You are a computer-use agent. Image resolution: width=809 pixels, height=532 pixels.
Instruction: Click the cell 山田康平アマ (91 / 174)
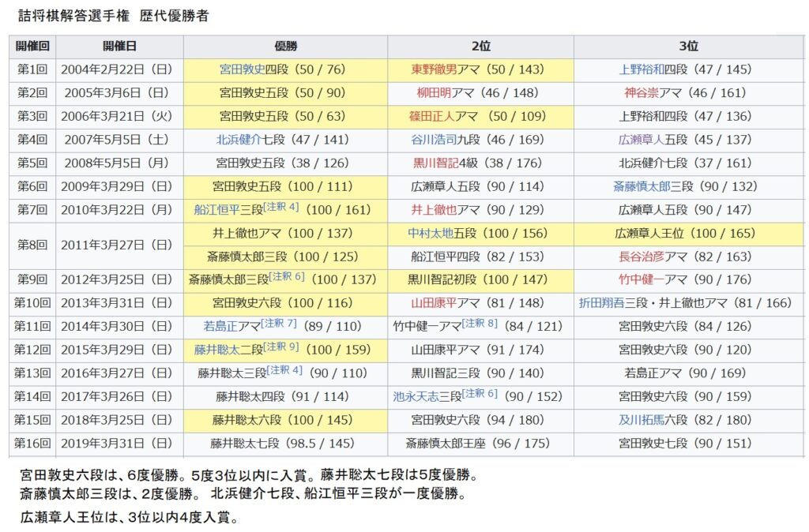(x=480, y=350)
